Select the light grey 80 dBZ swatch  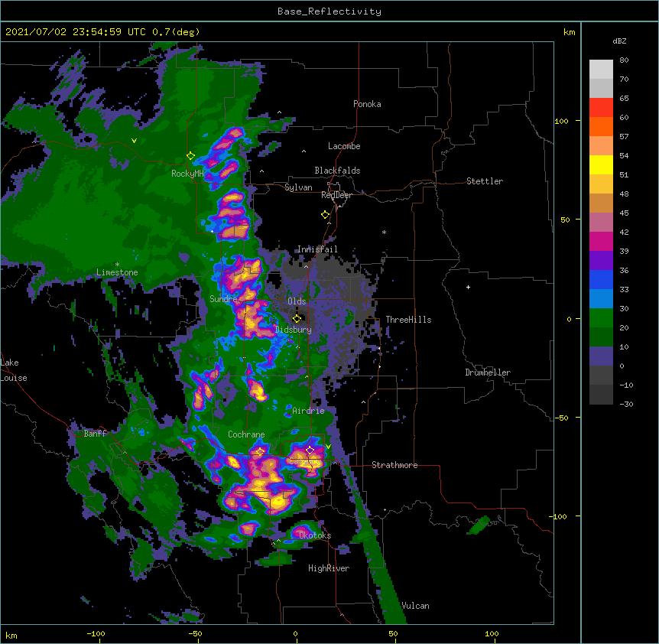601,69
